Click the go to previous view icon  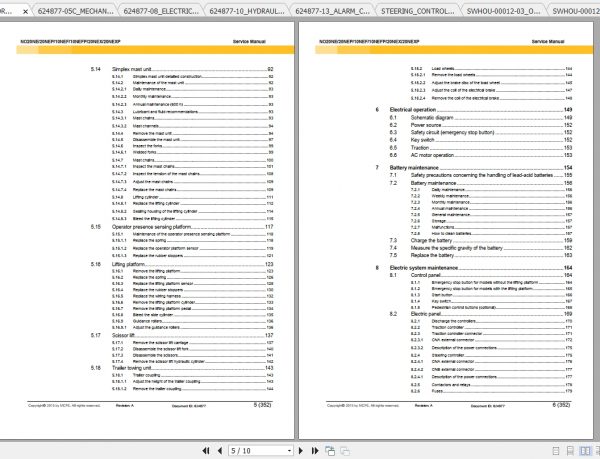(x=330, y=451)
